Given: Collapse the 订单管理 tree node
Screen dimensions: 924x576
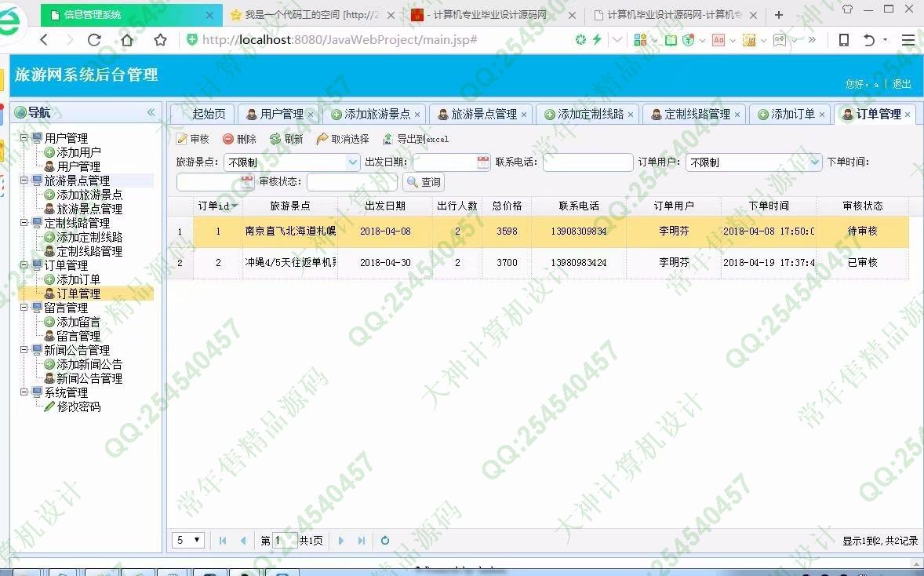Looking at the screenshot, I should coord(24,265).
